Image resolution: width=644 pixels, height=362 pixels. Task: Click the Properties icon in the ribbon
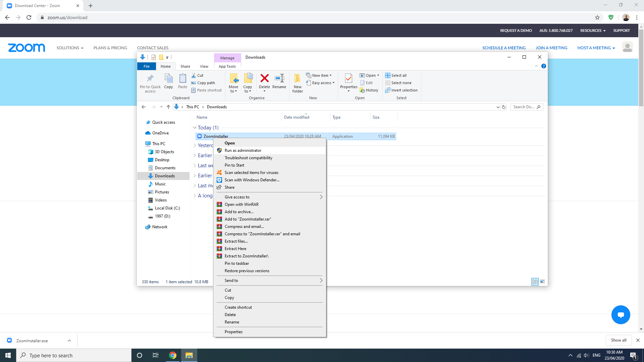point(348,78)
